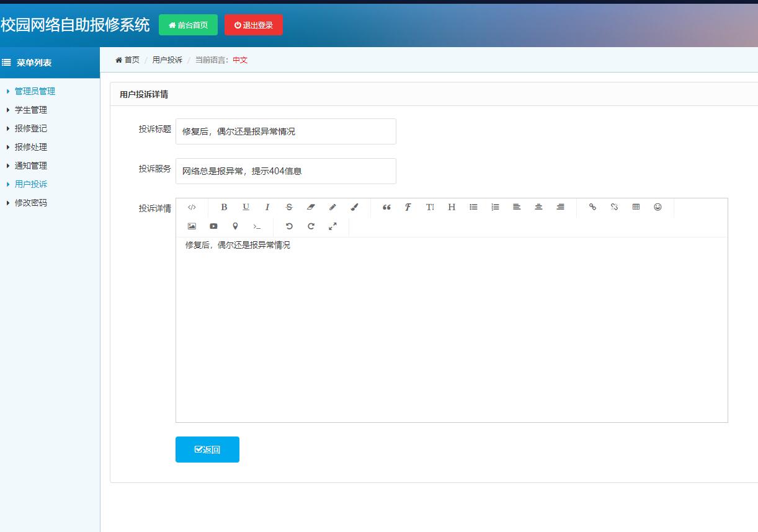Toggle the code view with the </> icon
Image resolution: width=758 pixels, height=532 pixels.
coord(192,207)
